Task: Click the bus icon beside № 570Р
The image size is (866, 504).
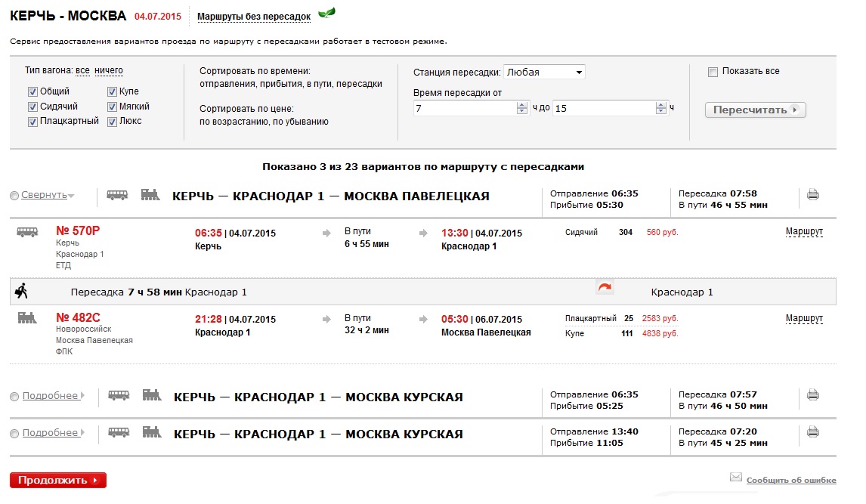Action: point(27,232)
